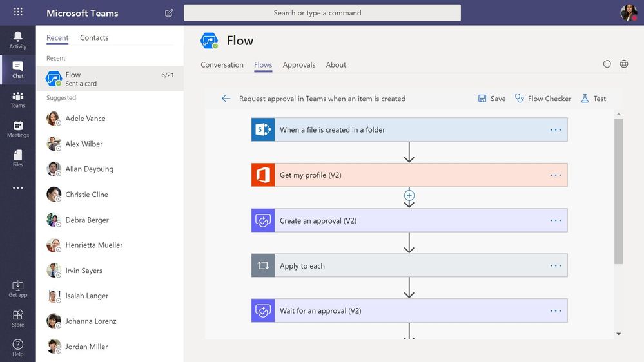Open user profile avatar menu
644x362 pixels.
[629, 13]
